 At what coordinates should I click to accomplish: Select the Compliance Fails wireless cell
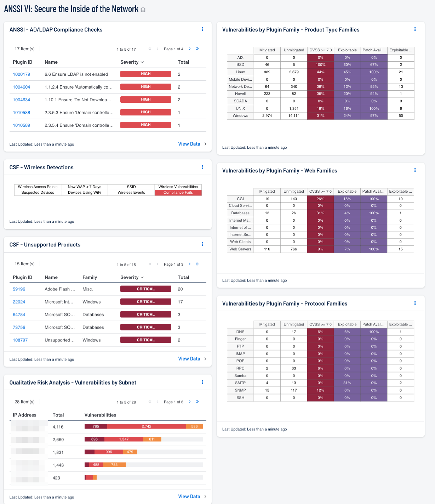click(x=178, y=193)
